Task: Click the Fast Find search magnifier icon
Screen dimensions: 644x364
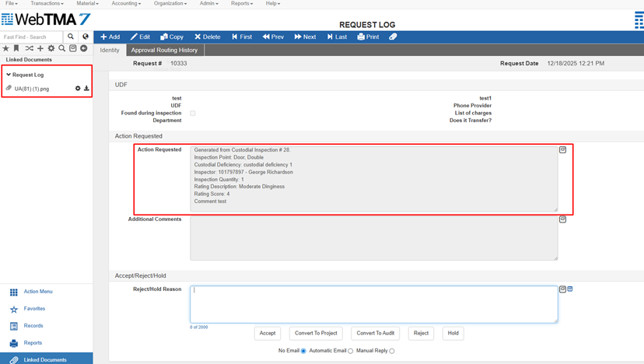Action: (71, 37)
